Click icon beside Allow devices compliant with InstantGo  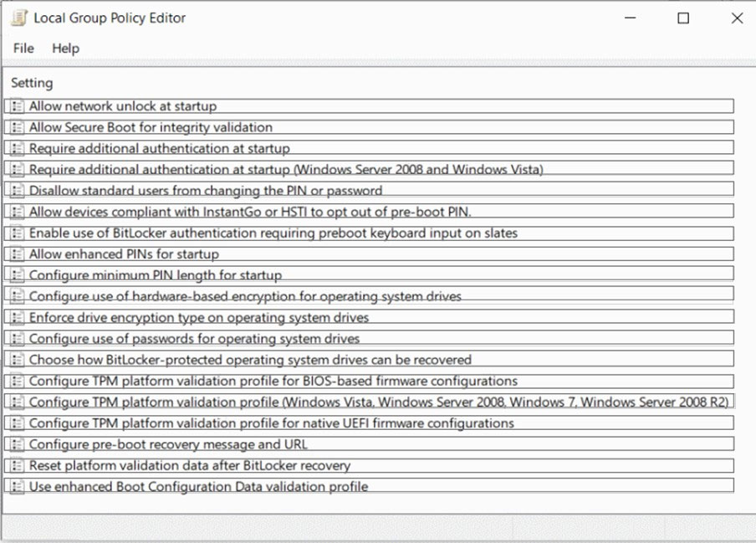point(18,212)
